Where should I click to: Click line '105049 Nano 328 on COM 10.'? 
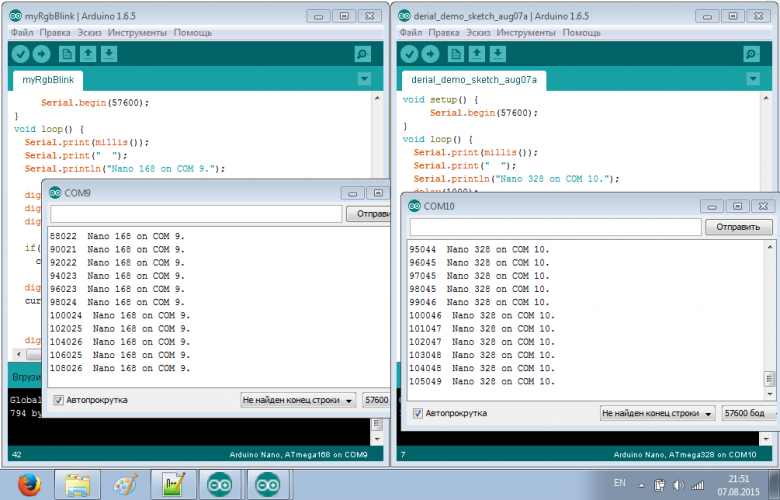[482, 382]
